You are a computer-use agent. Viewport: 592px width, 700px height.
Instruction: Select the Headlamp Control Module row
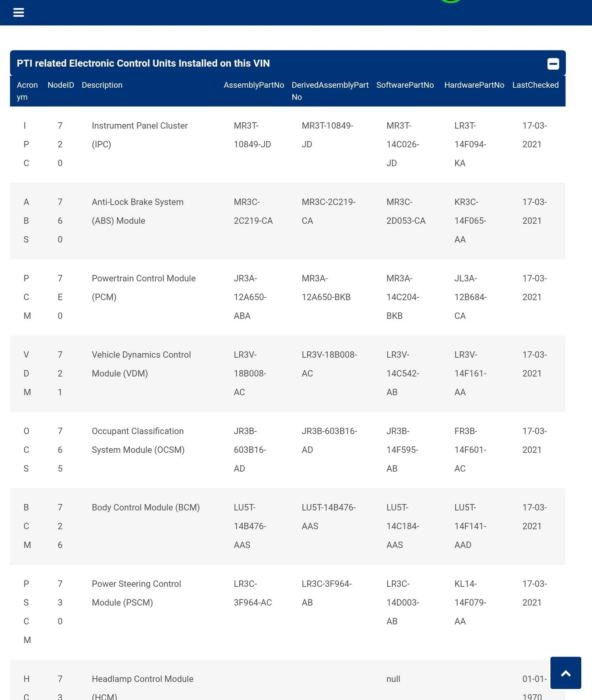288,680
